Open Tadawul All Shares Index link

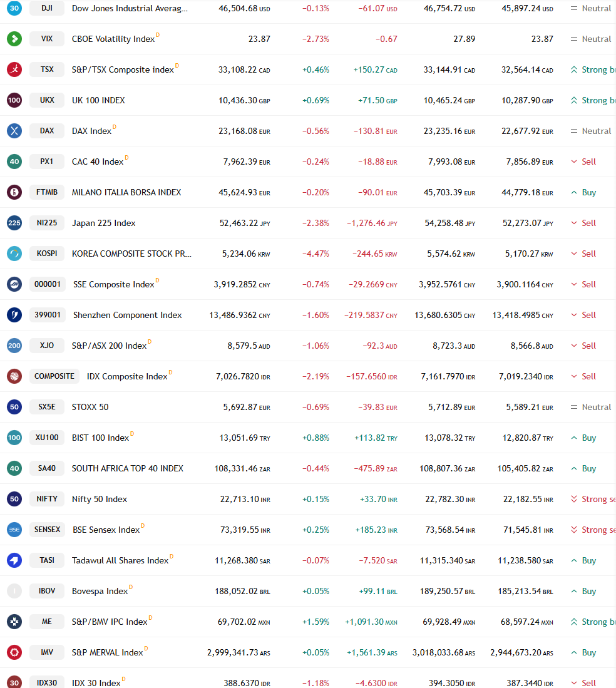pyautogui.click(x=120, y=560)
